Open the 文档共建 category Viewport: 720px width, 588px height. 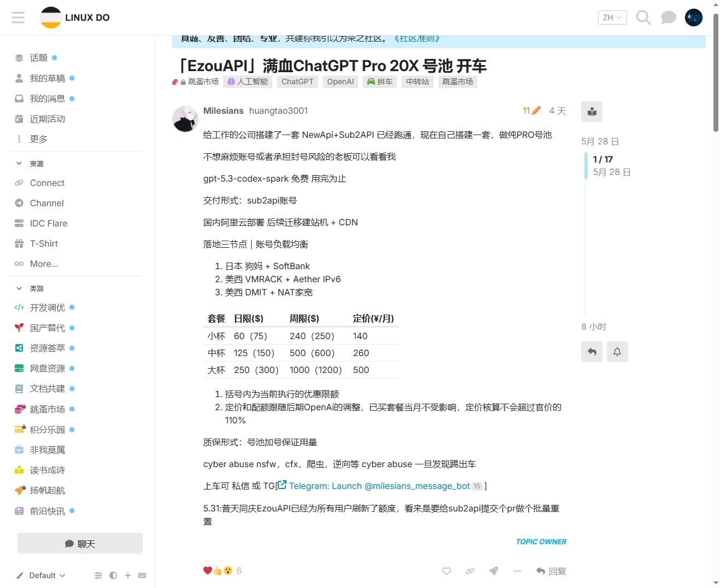47,388
